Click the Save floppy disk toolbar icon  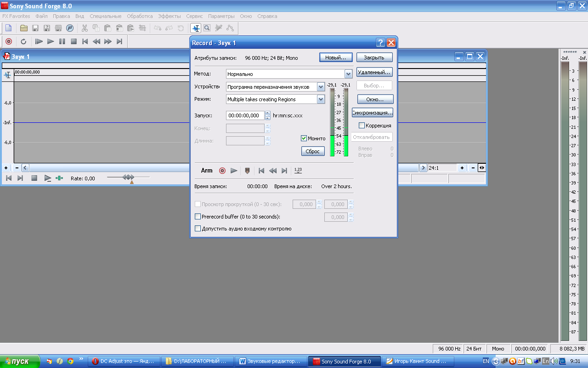click(x=35, y=28)
